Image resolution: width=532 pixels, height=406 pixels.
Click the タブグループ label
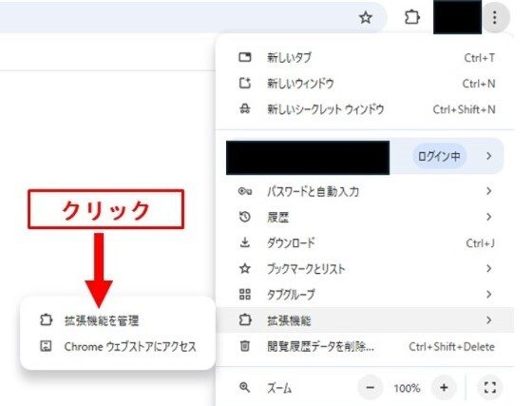pos(291,295)
